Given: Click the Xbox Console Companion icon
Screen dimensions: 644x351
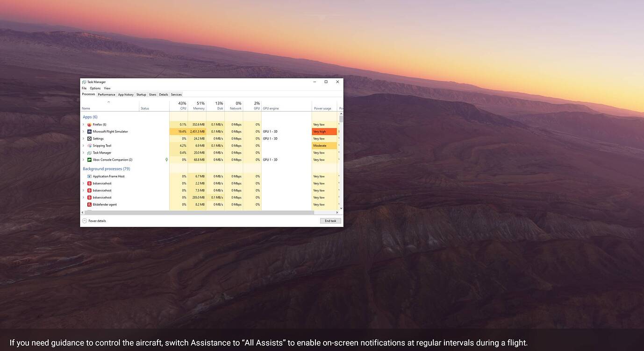Looking at the screenshot, I should pyautogui.click(x=89, y=159).
